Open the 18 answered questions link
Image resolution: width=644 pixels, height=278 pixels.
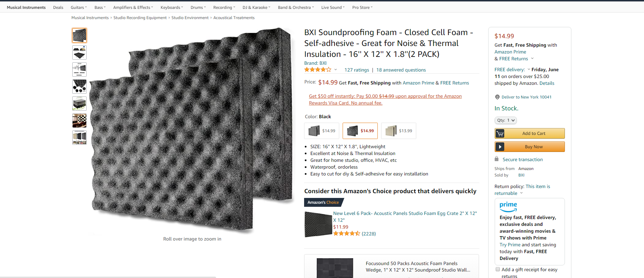[401, 70]
